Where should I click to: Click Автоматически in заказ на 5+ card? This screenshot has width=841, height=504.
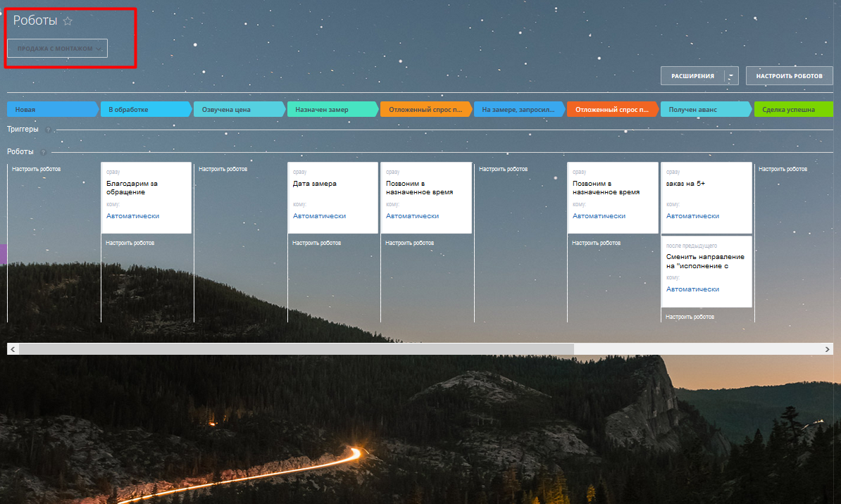pyautogui.click(x=692, y=216)
